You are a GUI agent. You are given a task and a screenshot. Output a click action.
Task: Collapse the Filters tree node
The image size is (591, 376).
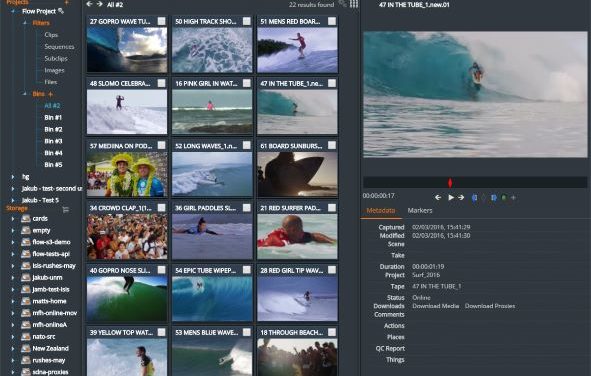pyautogui.click(x=25, y=23)
